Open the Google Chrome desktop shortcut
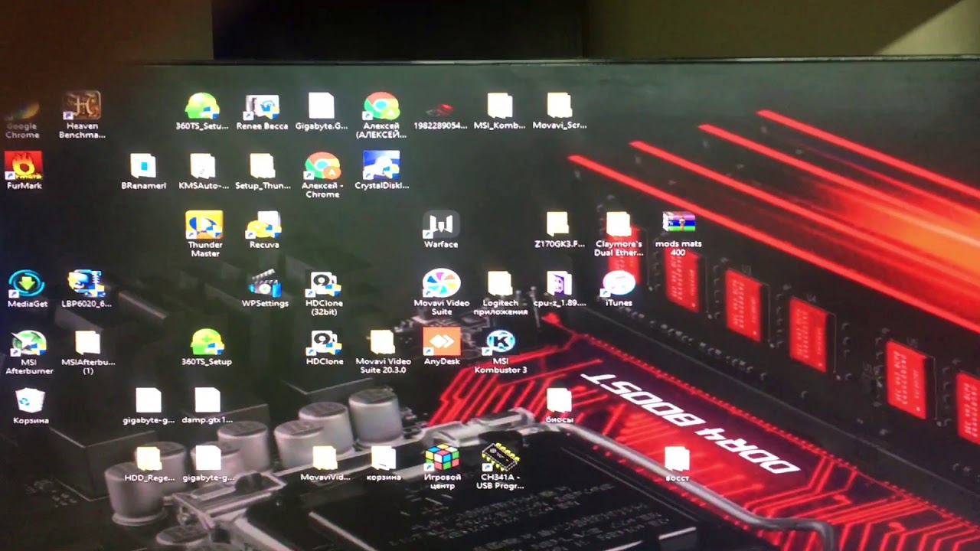The width and height of the screenshot is (980, 551). [22, 119]
